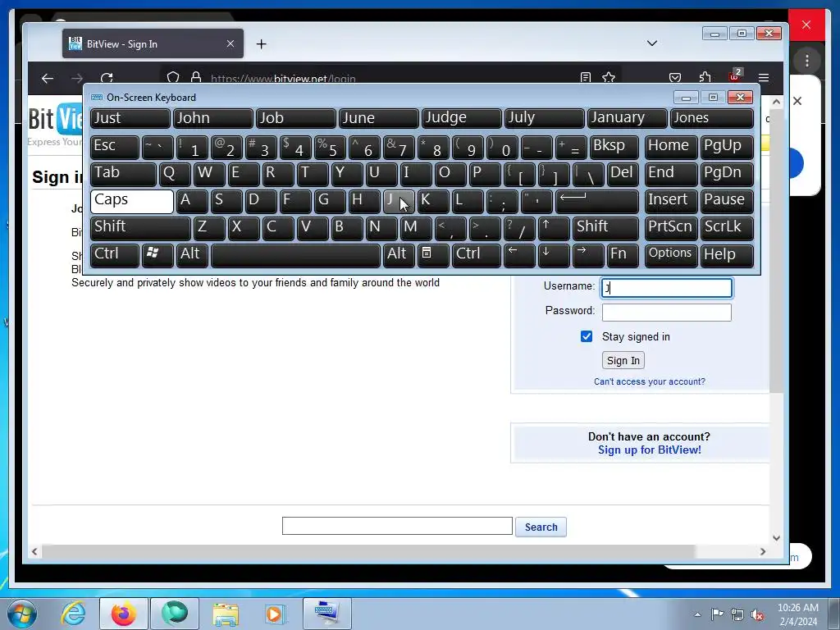This screenshot has height=630, width=840.
Task: Open the Windows Start menu
Action: [22, 614]
